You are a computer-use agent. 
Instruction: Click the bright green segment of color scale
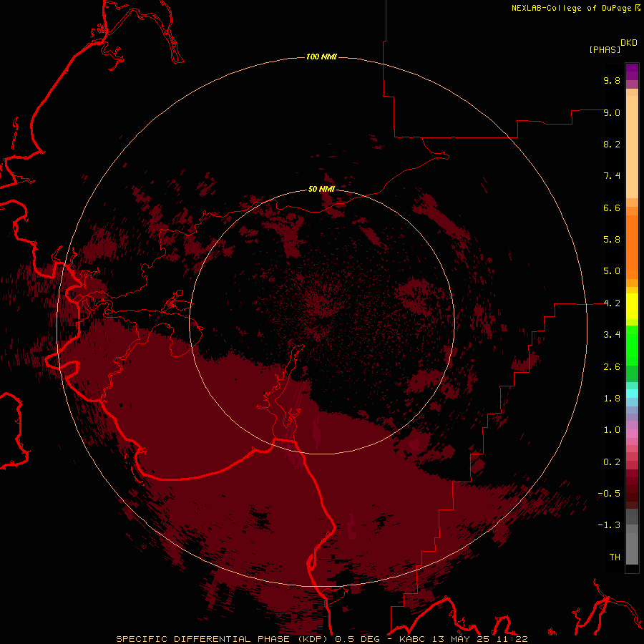click(632, 345)
